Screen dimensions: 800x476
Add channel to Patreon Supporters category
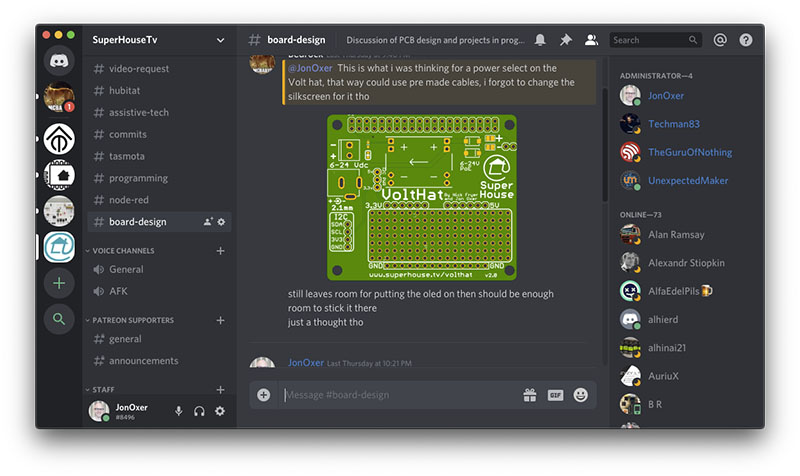220,320
